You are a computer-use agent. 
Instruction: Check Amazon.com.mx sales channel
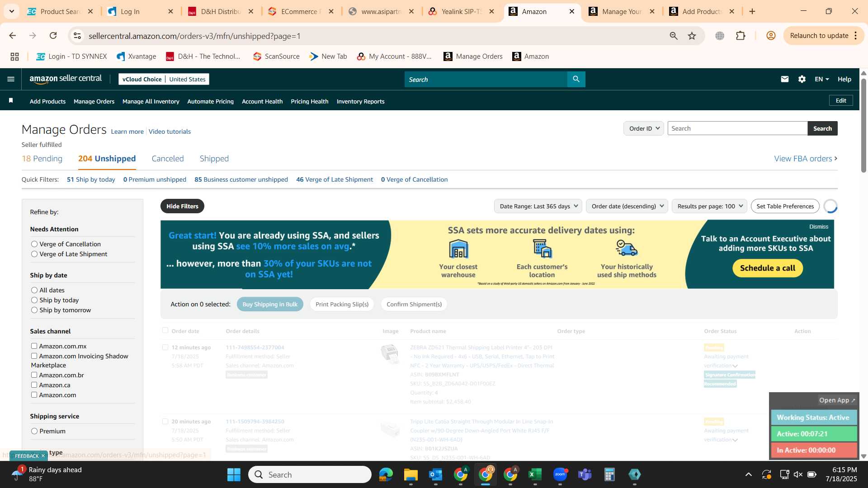34,346
